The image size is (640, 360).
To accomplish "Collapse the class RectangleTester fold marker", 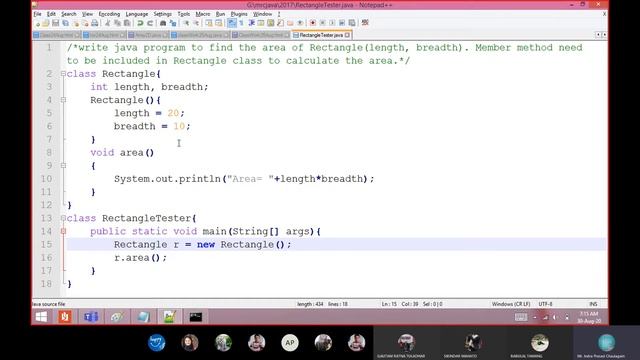I will pyautogui.click(x=63, y=218).
